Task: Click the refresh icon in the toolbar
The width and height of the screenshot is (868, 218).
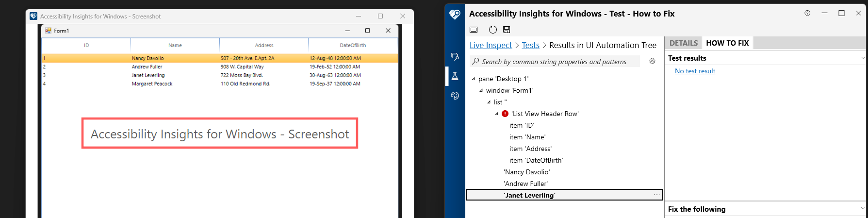Action: point(492,30)
